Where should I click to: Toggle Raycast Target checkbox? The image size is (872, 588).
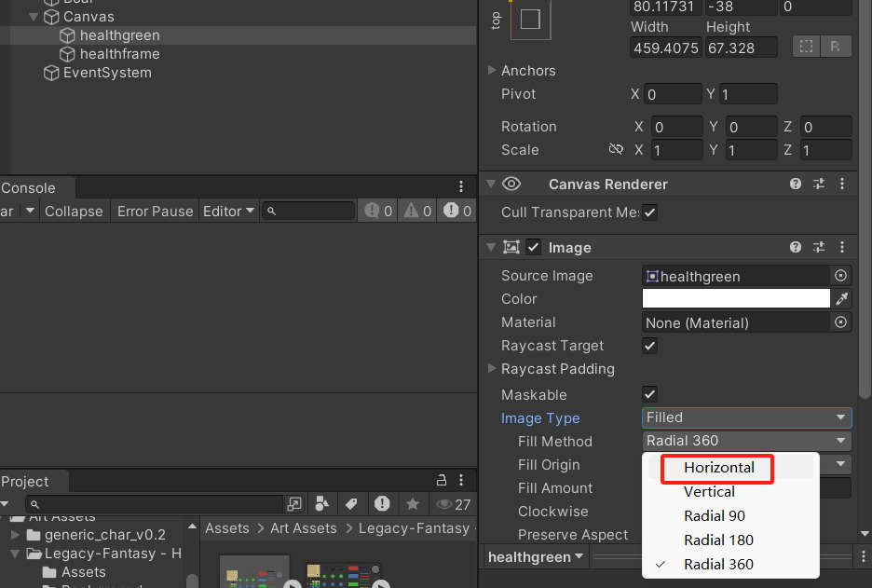(x=649, y=346)
